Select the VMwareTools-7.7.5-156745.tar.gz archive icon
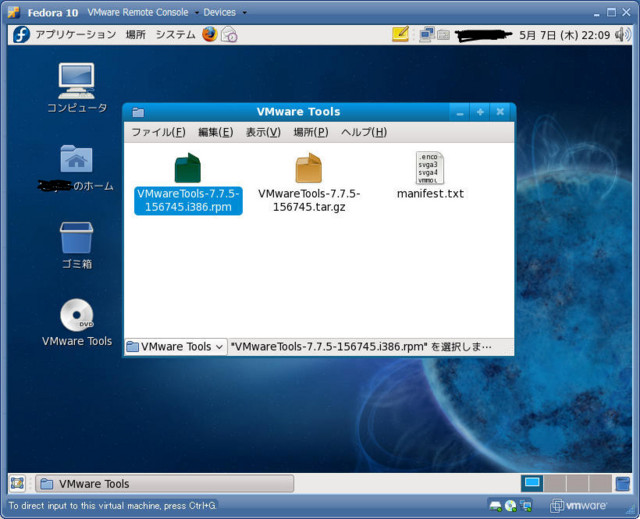The width and height of the screenshot is (640, 519). [x=309, y=168]
